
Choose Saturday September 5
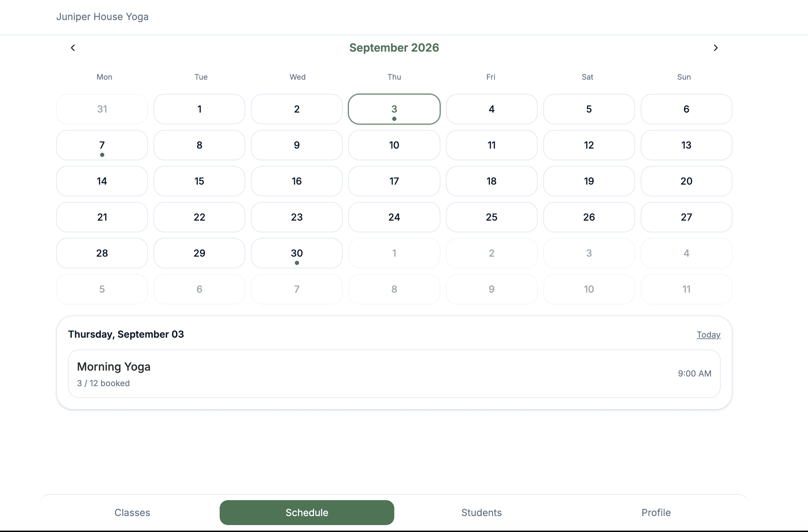(589, 109)
